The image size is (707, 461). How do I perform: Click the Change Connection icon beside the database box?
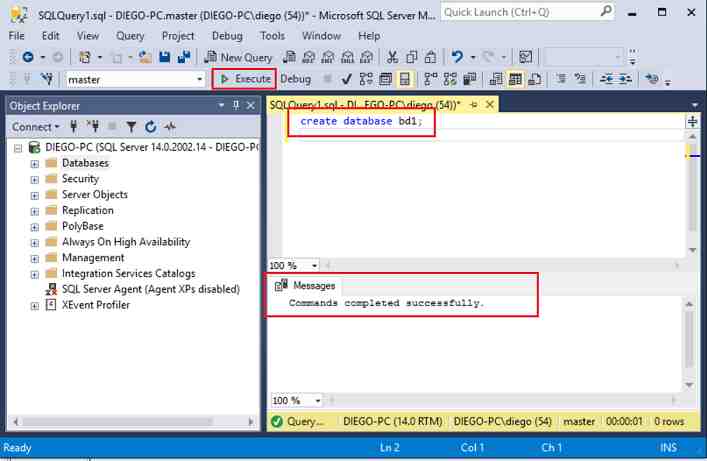46,80
